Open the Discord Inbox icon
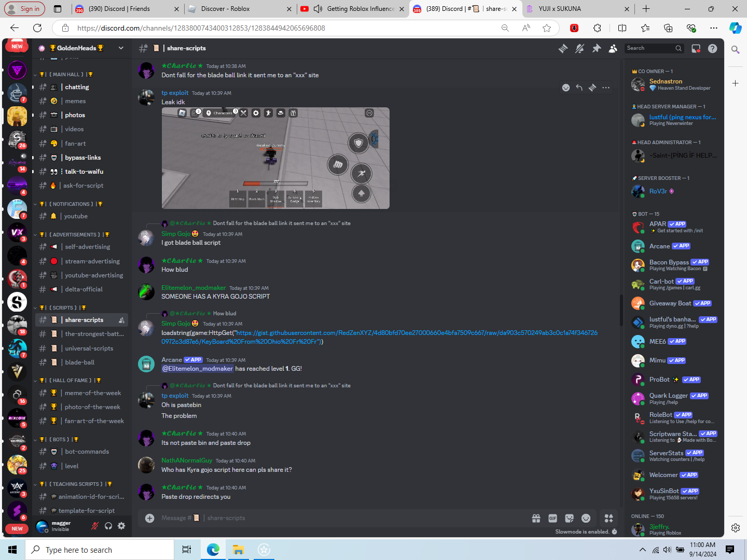 point(696,48)
